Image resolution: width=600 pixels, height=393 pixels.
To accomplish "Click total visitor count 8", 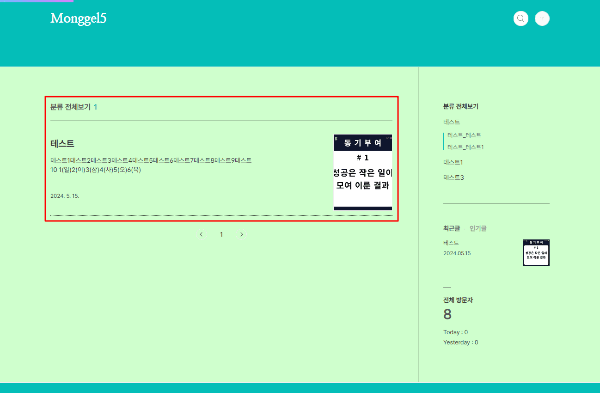I will (x=447, y=315).
